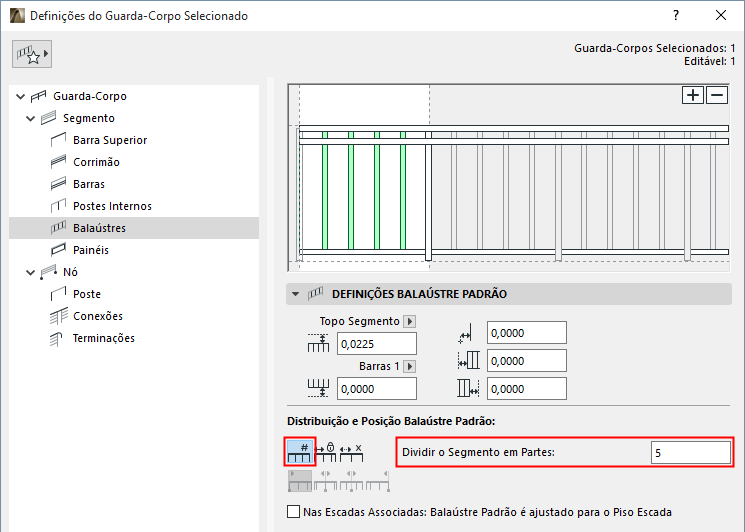Close the Definições do Guarda-Corpo dialog
Viewport: 745px width, 532px height.
tap(721, 15)
